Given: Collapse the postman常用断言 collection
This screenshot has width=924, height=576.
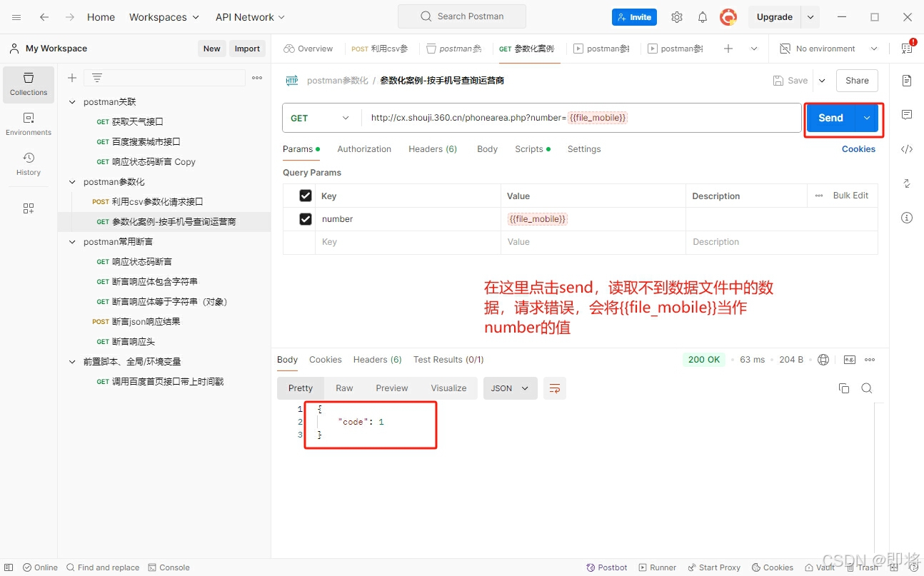Looking at the screenshot, I should (x=72, y=242).
